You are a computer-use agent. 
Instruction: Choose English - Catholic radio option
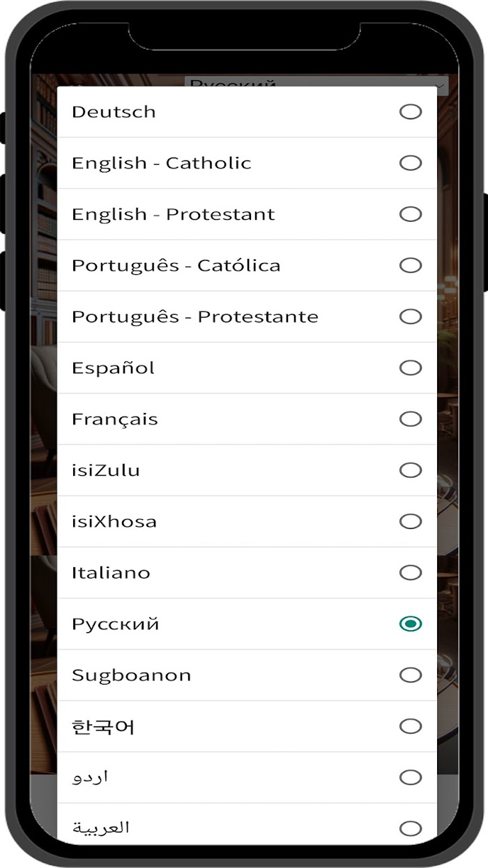click(411, 163)
